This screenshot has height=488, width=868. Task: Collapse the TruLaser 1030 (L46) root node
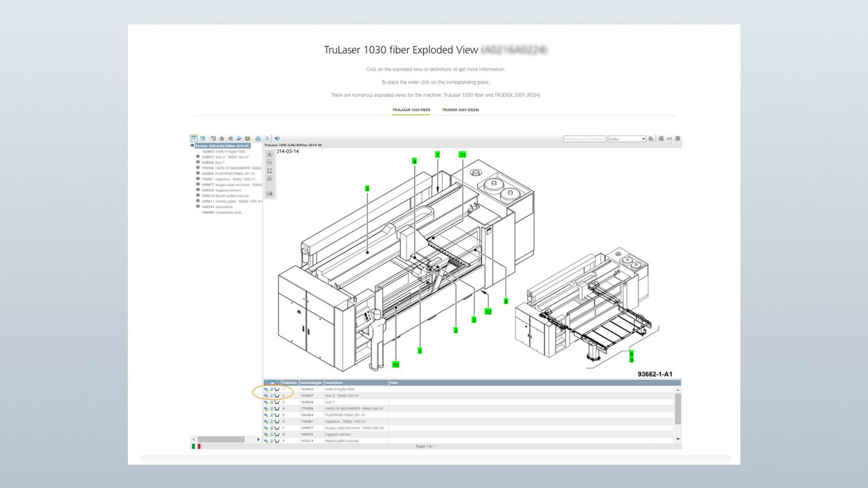pos(192,146)
